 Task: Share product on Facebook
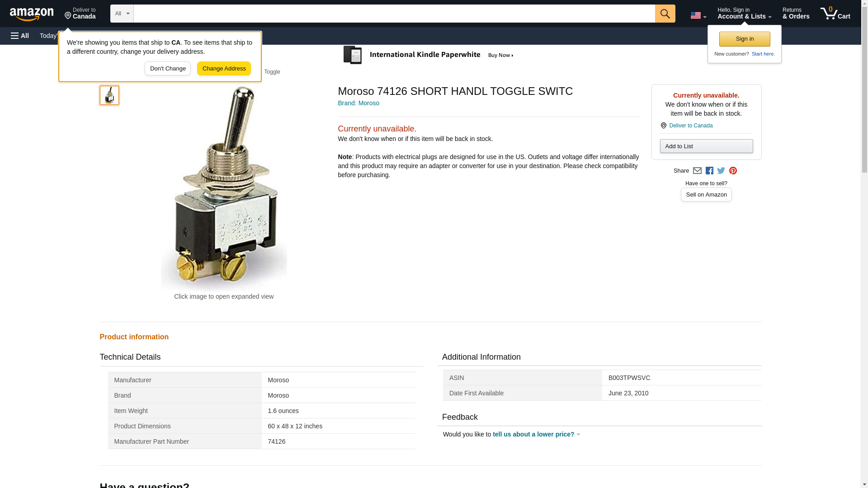coord(709,171)
